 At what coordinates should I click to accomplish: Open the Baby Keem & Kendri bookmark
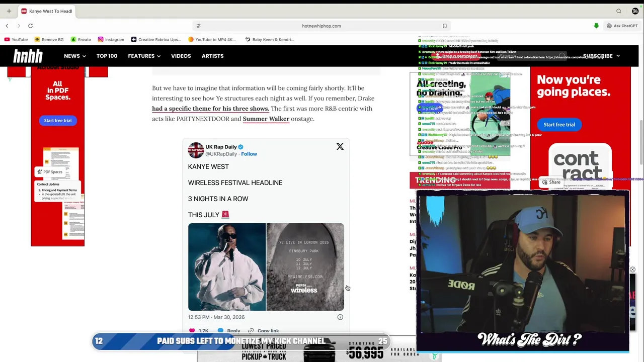click(x=270, y=39)
